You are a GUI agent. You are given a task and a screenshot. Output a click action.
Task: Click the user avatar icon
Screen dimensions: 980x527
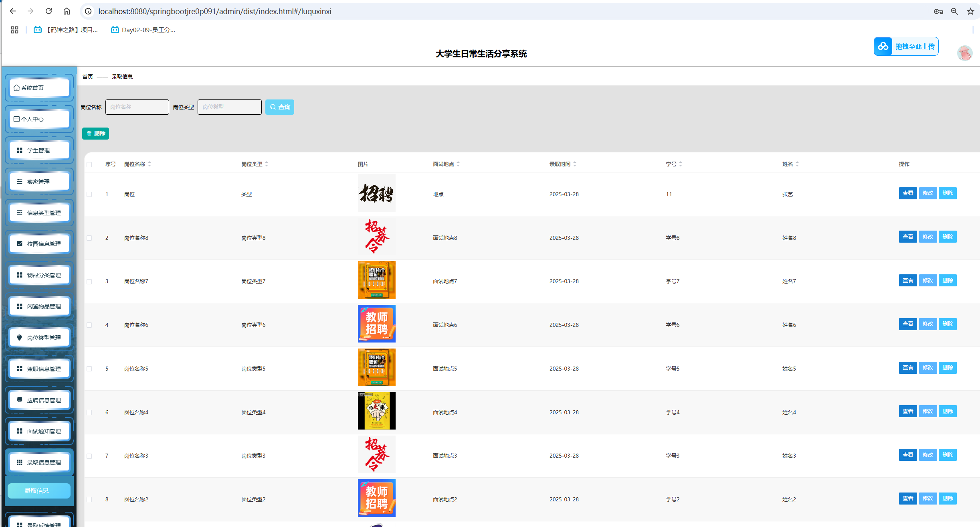[x=964, y=53]
